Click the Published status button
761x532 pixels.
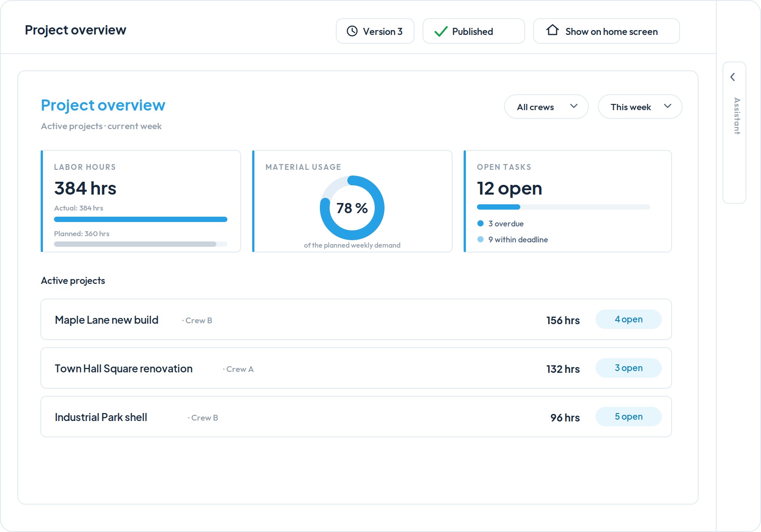pos(473,31)
